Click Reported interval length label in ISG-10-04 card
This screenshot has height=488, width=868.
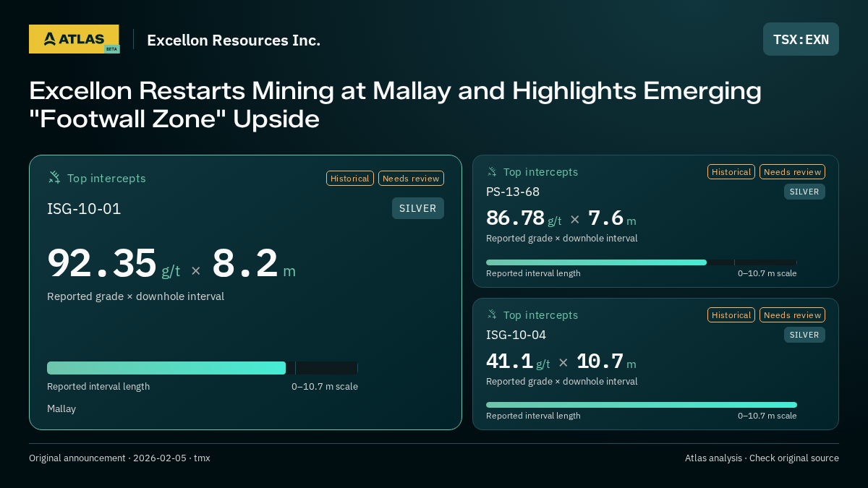(x=533, y=416)
